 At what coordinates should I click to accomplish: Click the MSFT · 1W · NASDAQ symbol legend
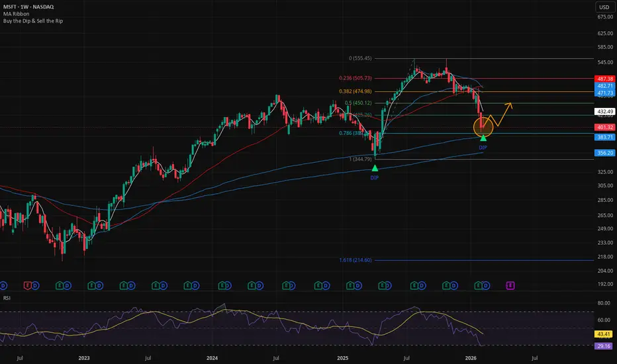tap(28, 7)
